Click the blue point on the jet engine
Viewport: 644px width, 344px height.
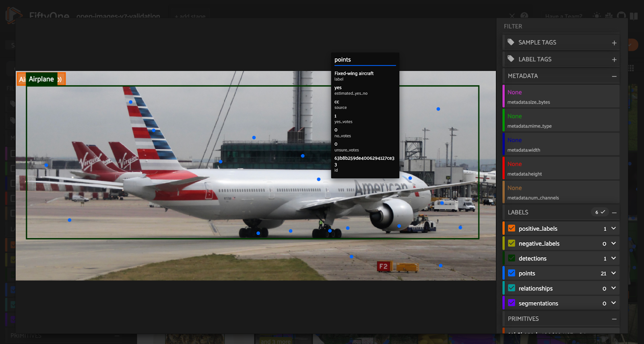tap(399, 226)
